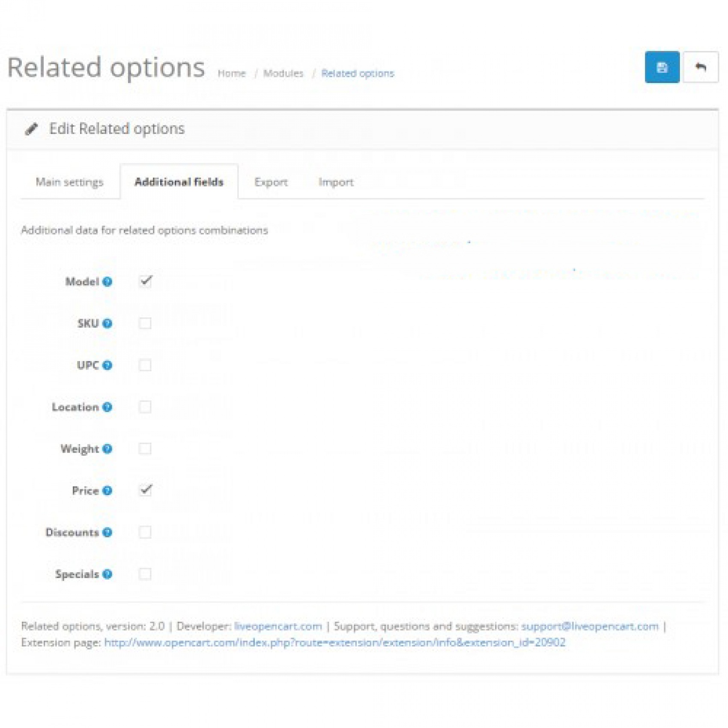Click the help icon next to Location

[x=107, y=407]
